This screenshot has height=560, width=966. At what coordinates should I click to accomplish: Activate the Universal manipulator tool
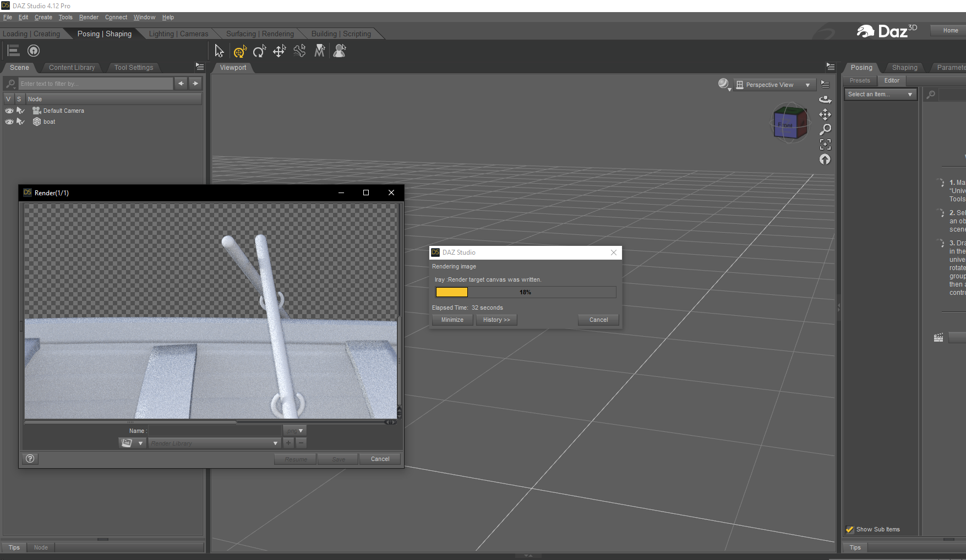pos(240,52)
